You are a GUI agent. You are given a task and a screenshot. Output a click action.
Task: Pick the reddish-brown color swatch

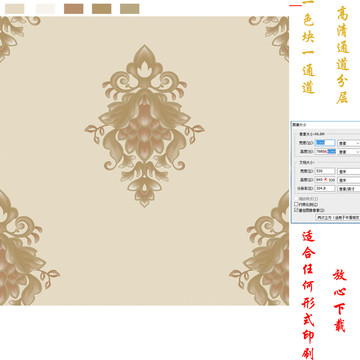point(74,9)
